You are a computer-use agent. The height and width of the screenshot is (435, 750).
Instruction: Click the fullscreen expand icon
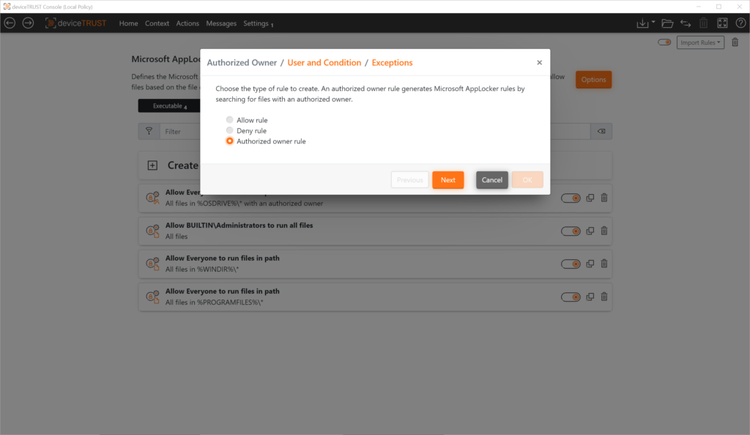point(722,23)
